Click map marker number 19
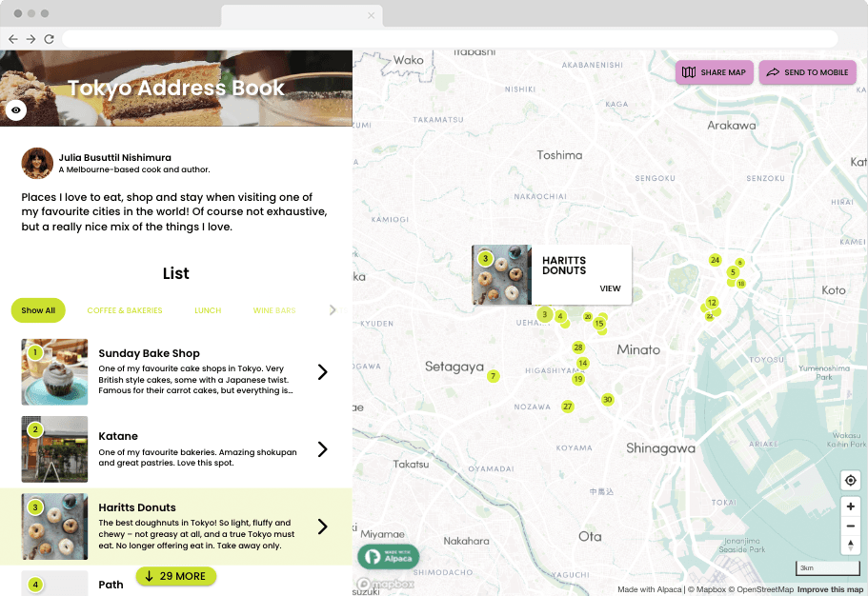 click(x=578, y=379)
